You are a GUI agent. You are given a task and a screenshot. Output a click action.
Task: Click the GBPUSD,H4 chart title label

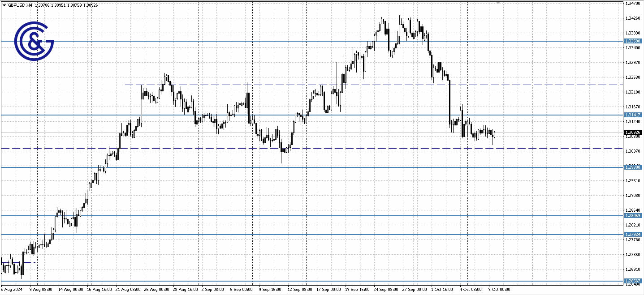coord(20,6)
